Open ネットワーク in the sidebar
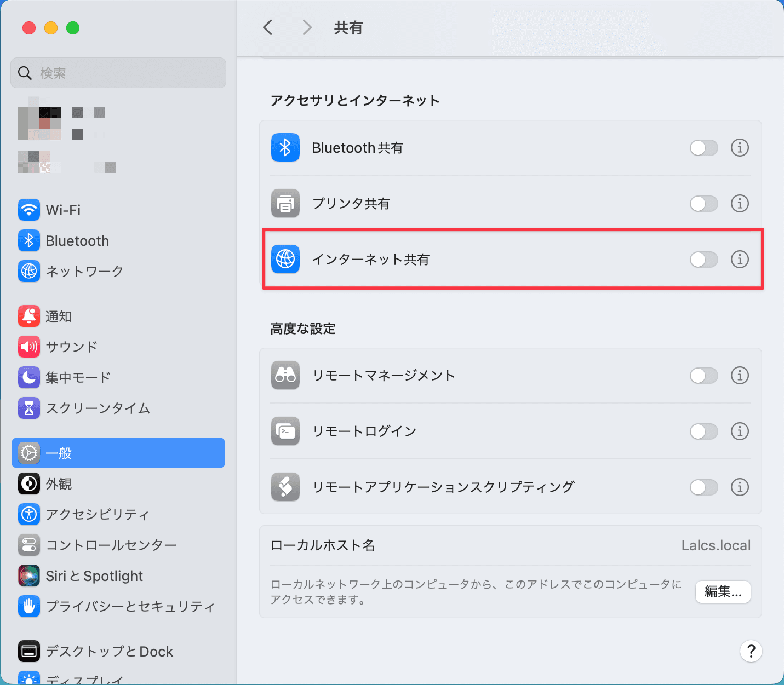Screen dimensions: 784x685 click(x=84, y=272)
